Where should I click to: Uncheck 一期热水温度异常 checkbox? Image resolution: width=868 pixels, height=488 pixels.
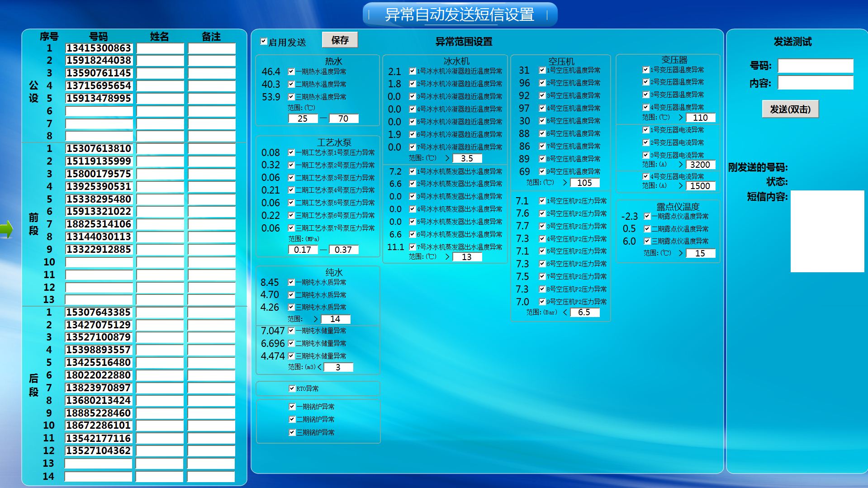(x=292, y=71)
